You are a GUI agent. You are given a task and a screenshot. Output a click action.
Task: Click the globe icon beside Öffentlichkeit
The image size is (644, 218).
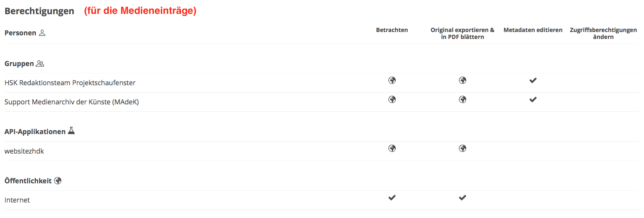[58, 181]
